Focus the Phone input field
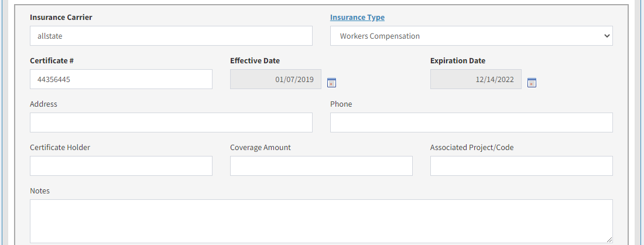 [471, 122]
